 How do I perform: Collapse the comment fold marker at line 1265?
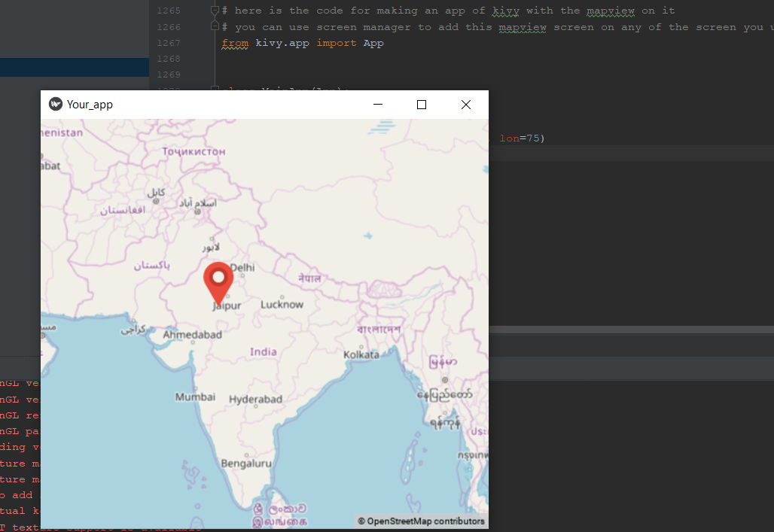215,11
